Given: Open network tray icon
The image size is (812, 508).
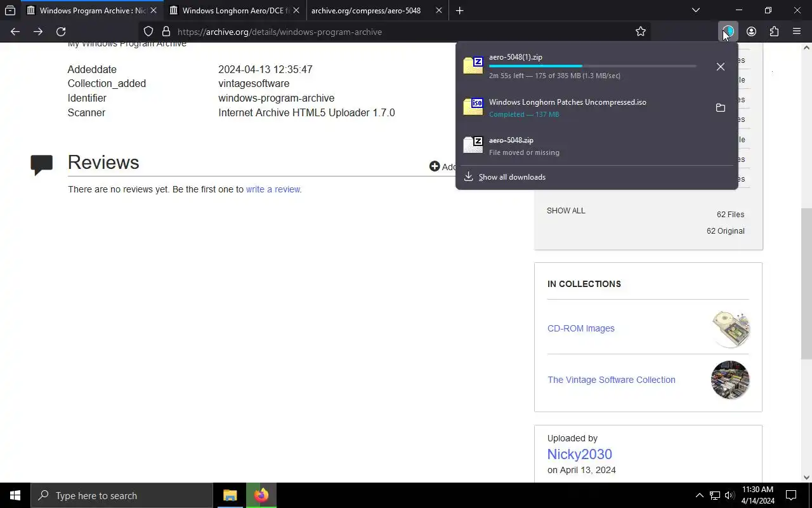Looking at the screenshot, I should [714, 495].
